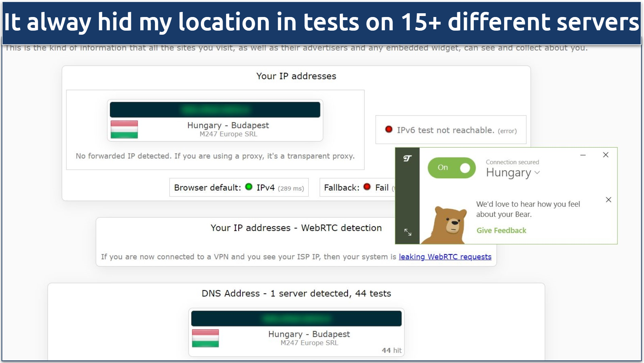Click the green IPv4 status dot
Screen dimensions: 644x363
tap(249, 187)
